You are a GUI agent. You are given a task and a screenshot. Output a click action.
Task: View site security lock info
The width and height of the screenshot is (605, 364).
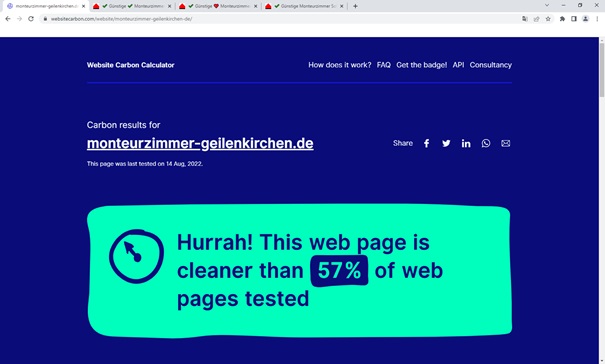pyautogui.click(x=45, y=19)
